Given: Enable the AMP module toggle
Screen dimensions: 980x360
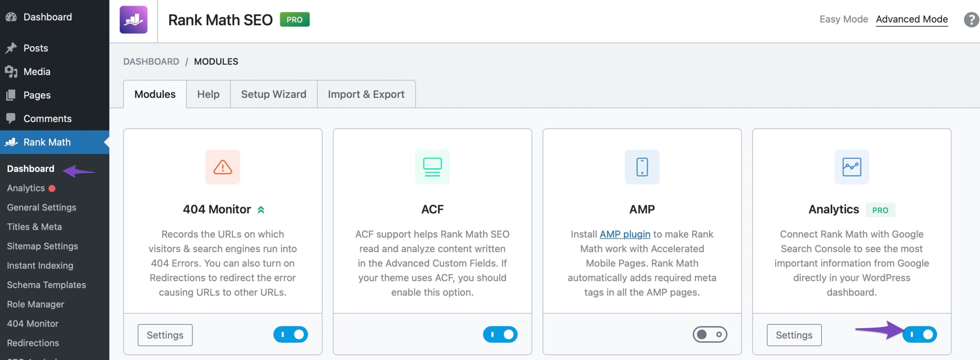Looking at the screenshot, I should (x=710, y=334).
